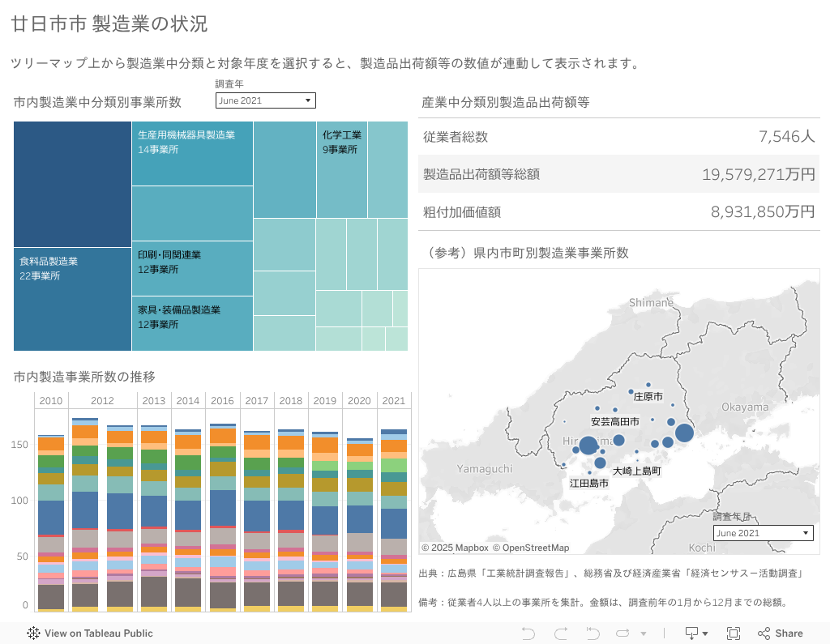Click the 2021 column header in bar chart
The image size is (830, 644).
click(394, 401)
